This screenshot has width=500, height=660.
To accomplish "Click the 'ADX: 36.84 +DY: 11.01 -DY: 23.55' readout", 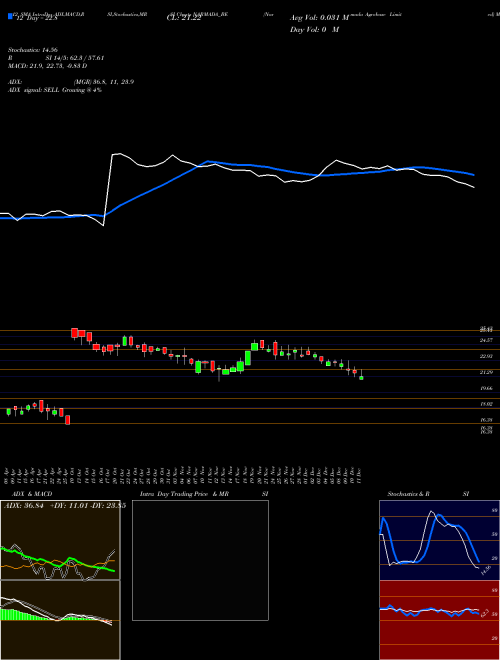I will point(65,506).
